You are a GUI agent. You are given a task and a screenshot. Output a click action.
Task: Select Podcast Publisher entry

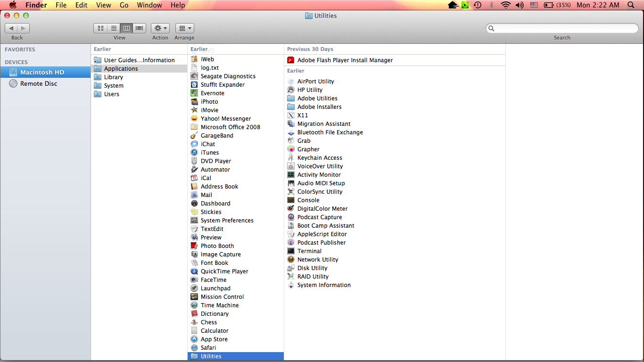tap(395, 243)
